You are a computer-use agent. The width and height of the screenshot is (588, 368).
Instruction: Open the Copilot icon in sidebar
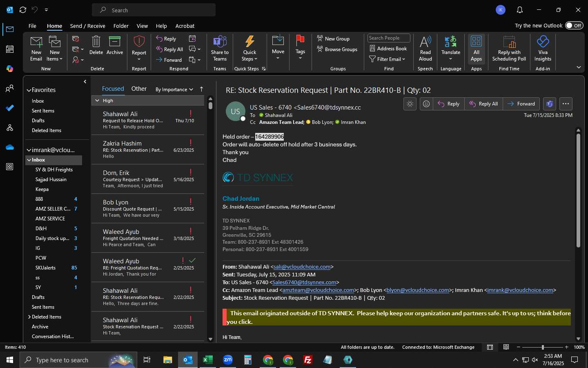[x=10, y=69]
